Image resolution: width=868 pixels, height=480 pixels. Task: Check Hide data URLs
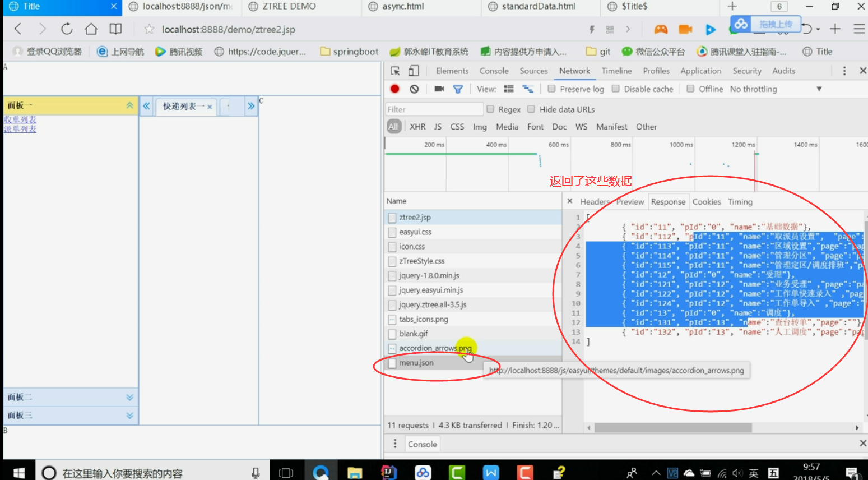(x=531, y=109)
